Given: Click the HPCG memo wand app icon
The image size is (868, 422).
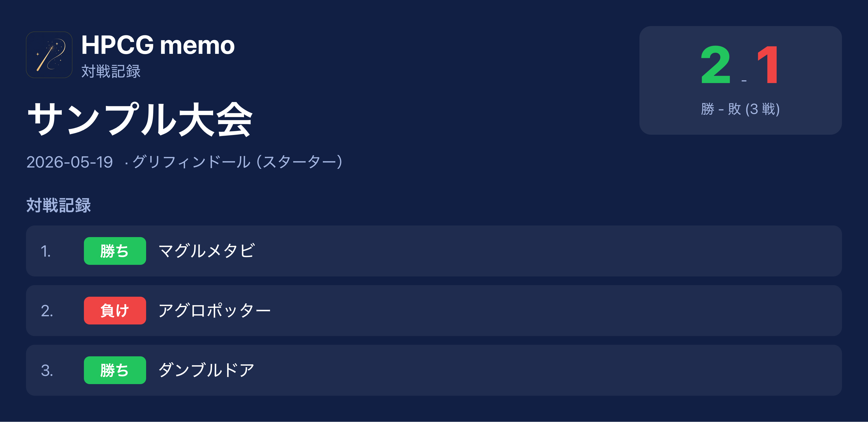Looking at the screenshot, I should tap(49, 55).
